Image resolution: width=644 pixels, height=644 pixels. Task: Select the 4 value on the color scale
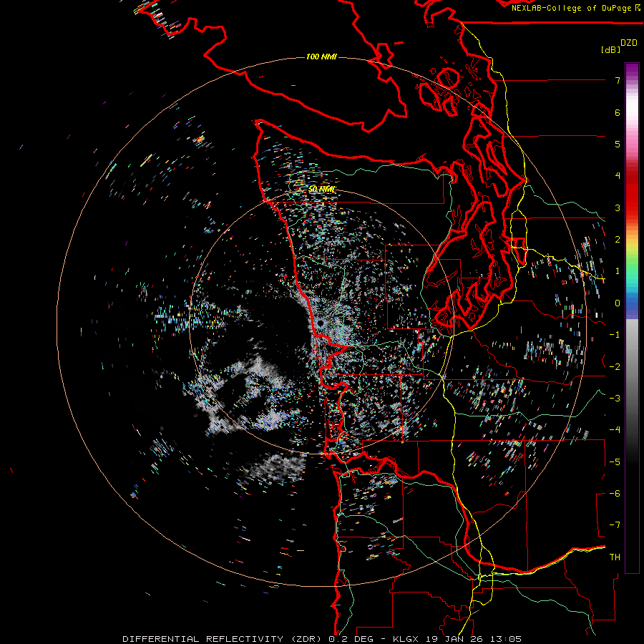coord(618,176)
